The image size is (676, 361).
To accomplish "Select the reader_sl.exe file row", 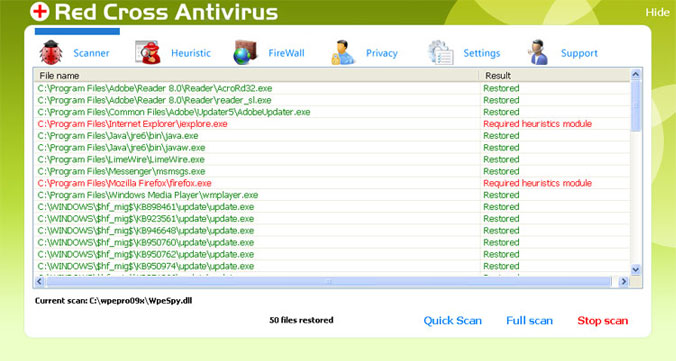I will point(332,100).
